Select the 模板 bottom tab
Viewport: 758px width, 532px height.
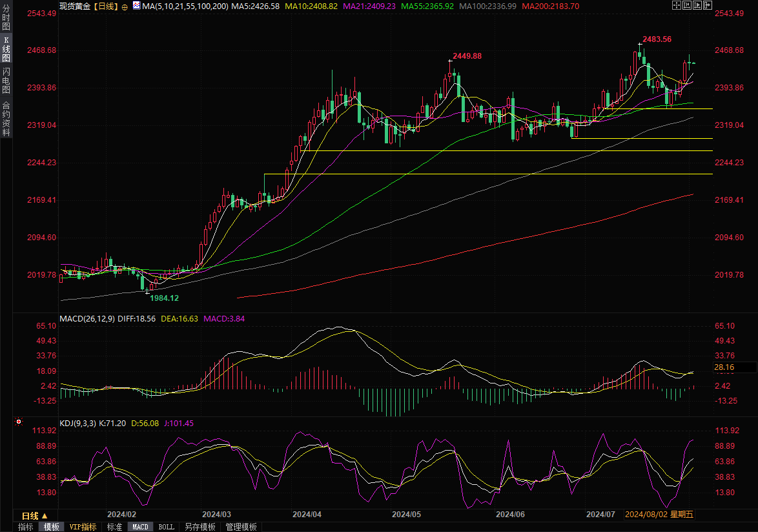pos(51,527)
